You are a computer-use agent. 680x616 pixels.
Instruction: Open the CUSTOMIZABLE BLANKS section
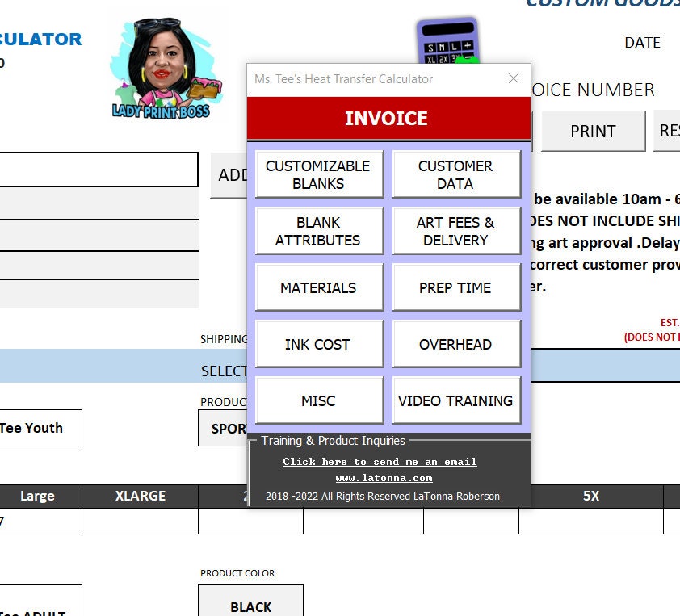tap(318, 174)
